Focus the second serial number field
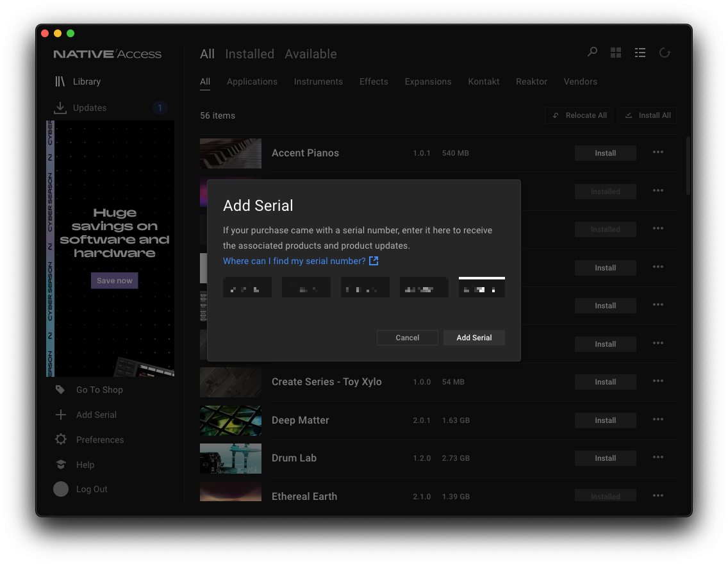 coord(306,287)
